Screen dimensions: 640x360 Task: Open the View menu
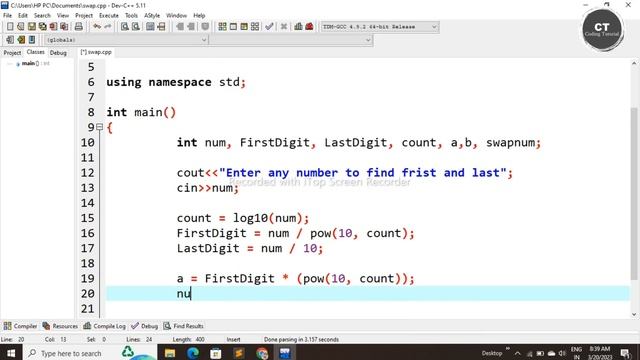click(x=62, y=16)
